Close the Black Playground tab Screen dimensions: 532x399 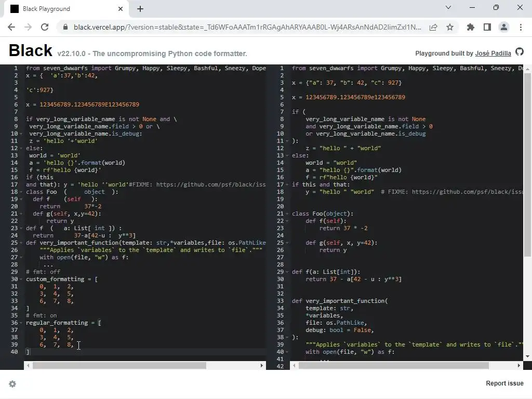point(121,9)
